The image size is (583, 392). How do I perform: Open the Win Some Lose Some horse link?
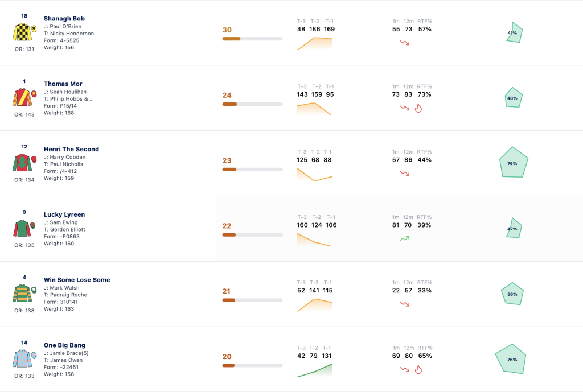coord(77,280)
